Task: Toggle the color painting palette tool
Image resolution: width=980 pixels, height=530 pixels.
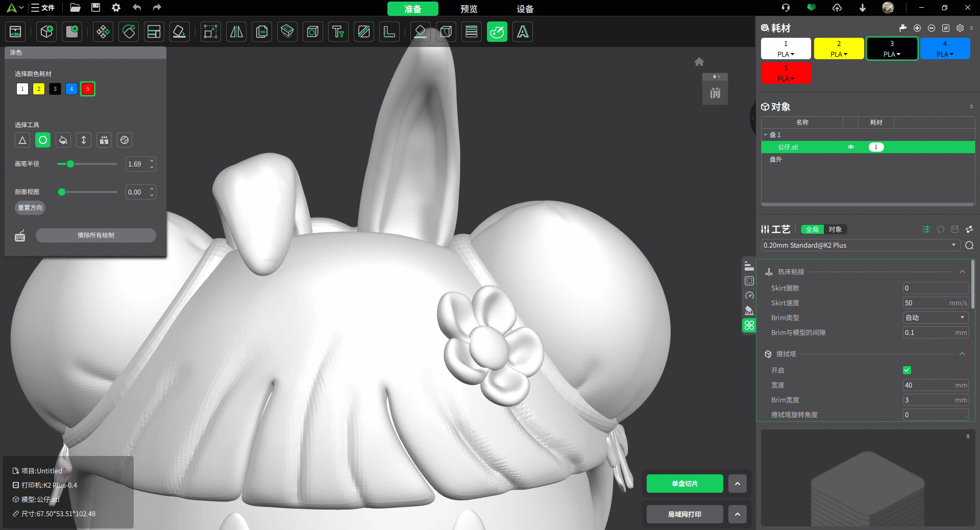Action: pyautogui.click(x=497, y=32)
